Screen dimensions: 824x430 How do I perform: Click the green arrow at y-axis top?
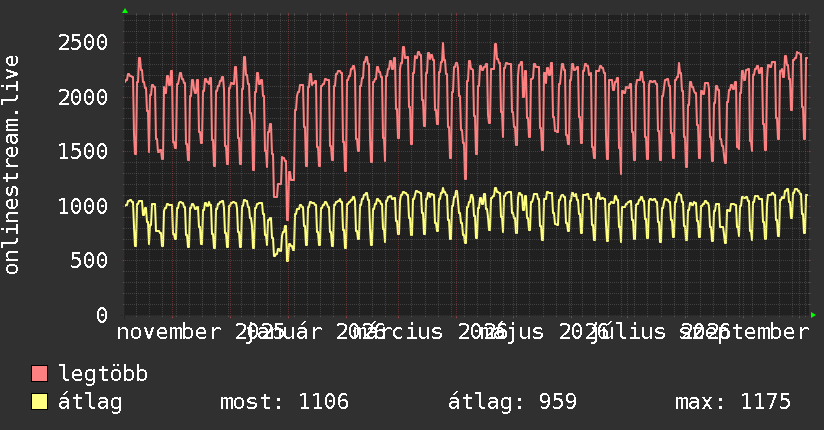click(125, 11)
